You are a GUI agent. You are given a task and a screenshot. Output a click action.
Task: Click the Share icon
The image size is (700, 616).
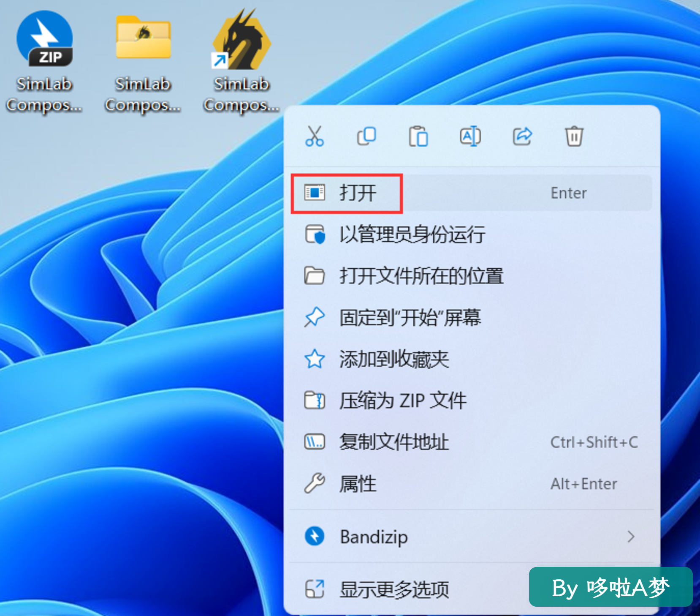[x=522, y=136]
